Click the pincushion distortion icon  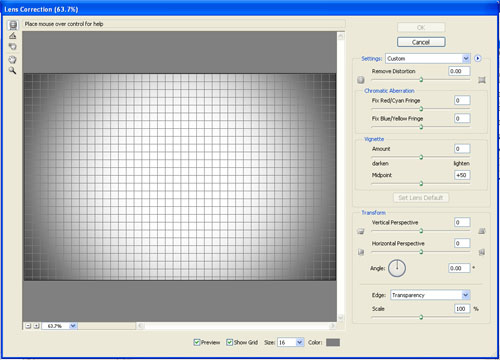(482, 80)
